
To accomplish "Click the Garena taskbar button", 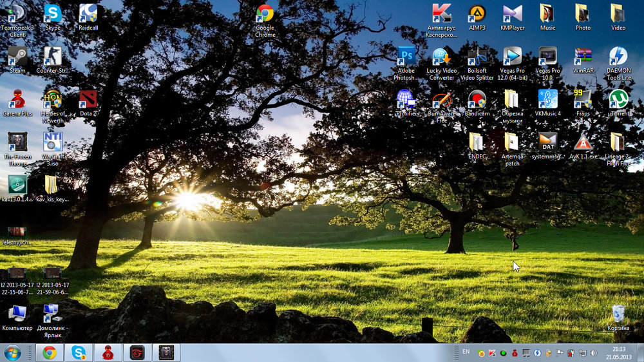I will coord(108,352).
